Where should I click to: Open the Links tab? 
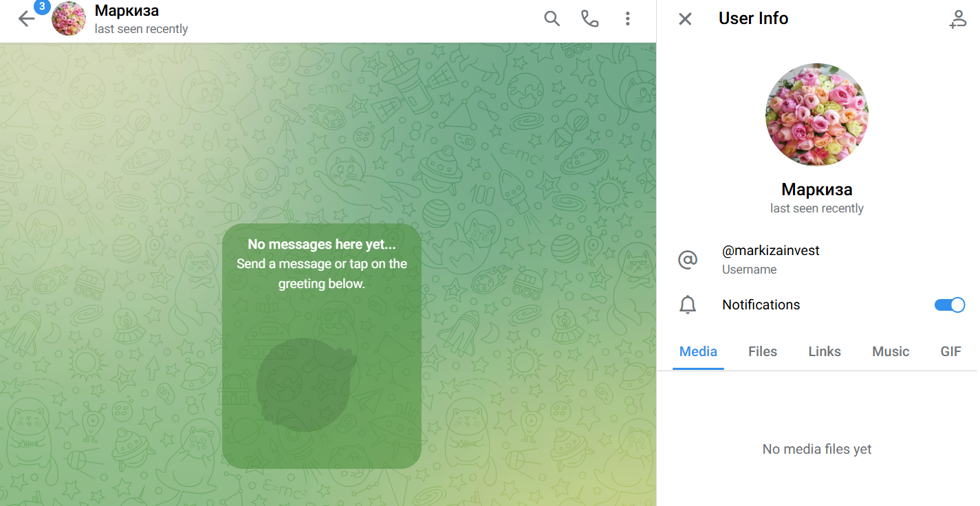tap(825, 351)
